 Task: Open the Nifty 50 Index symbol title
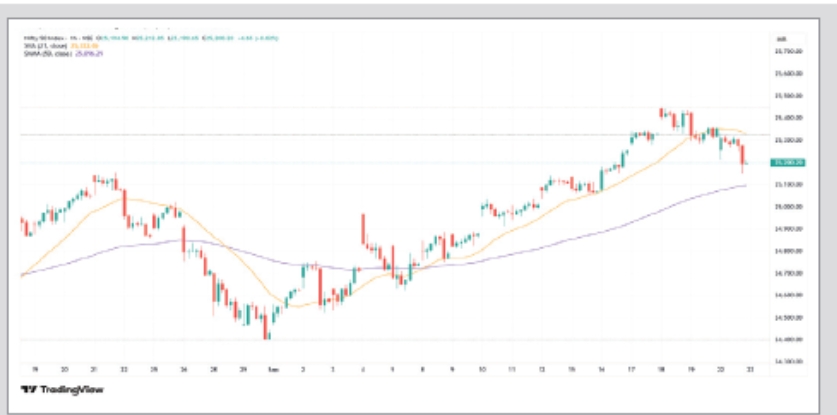pyautogui.click(x=50, y=37)
